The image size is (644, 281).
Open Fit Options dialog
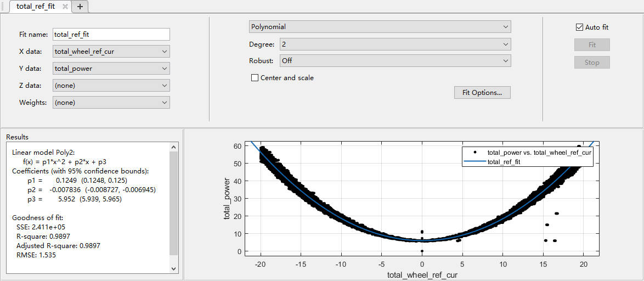point(482,93)
